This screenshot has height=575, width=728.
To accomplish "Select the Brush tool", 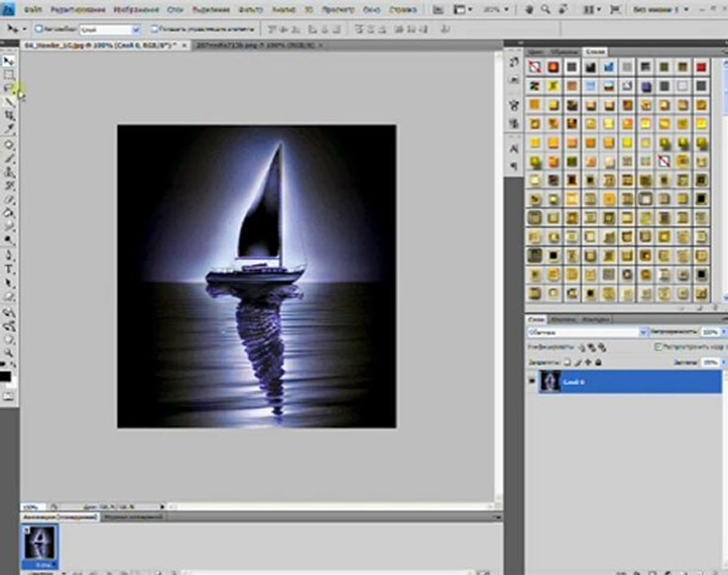I will [x=9, y=158].
